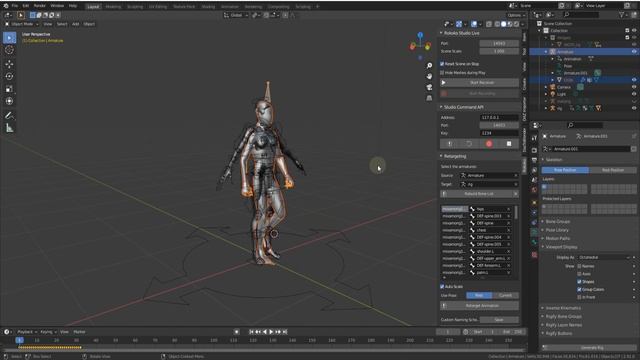
Task: Click the Start Receiver button
Action: tap(480, 83)
